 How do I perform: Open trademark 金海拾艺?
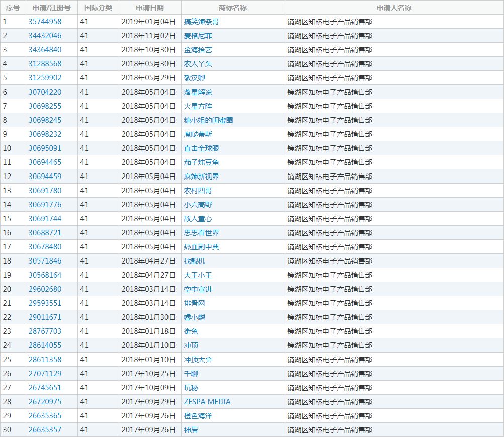click(x=198, y=50)
